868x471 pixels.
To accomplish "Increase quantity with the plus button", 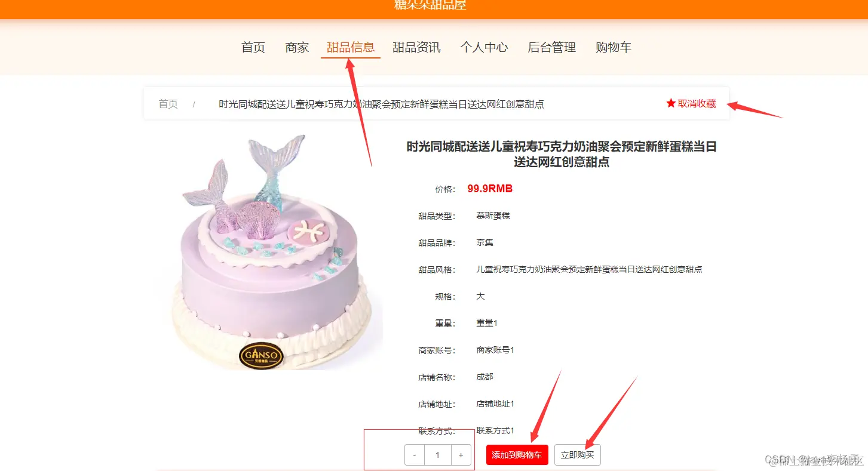I will point(461,455).
